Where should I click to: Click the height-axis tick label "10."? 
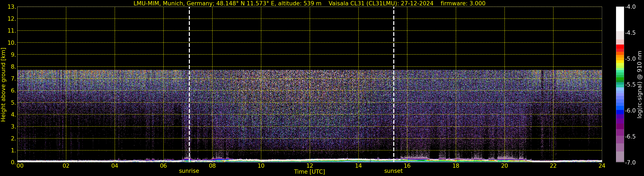point(12,43)
